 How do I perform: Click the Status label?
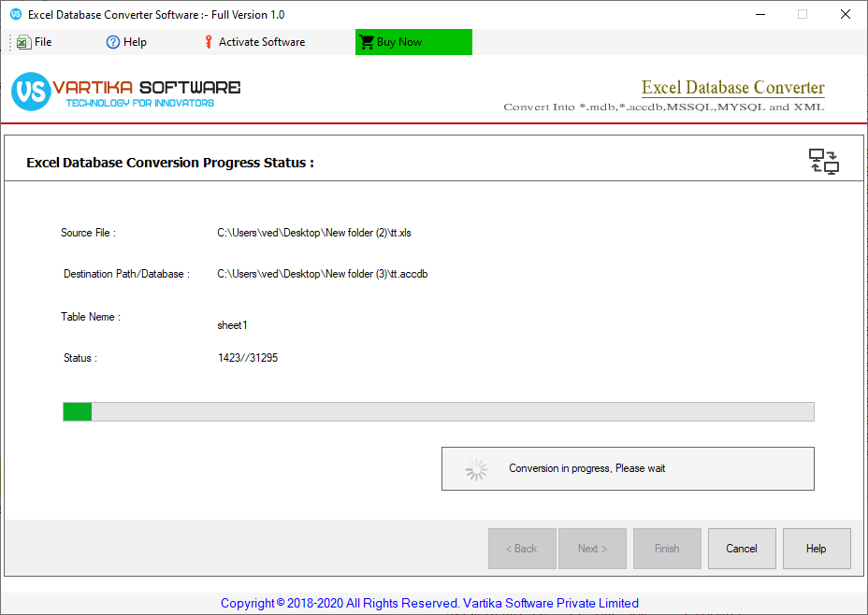pos(80,358)
